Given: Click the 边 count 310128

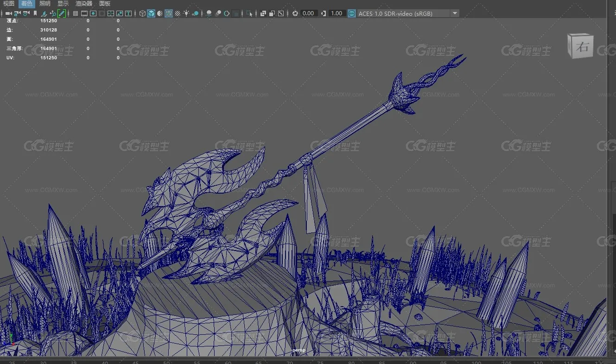Looking at the screenshot, I should coord(49,30).
